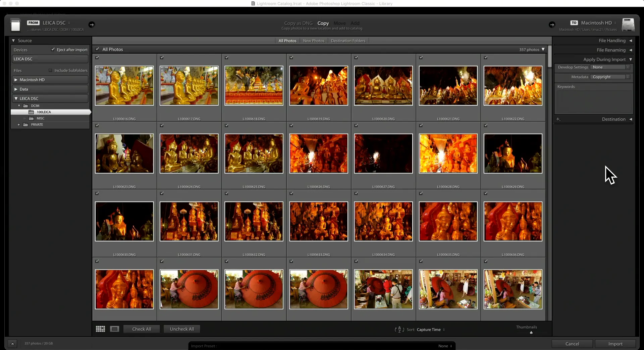Uncheck photo L1000622.DNG checkbox
Viewport: 644px width, 350px height.
pyautogui.click(x=486, y=58)
